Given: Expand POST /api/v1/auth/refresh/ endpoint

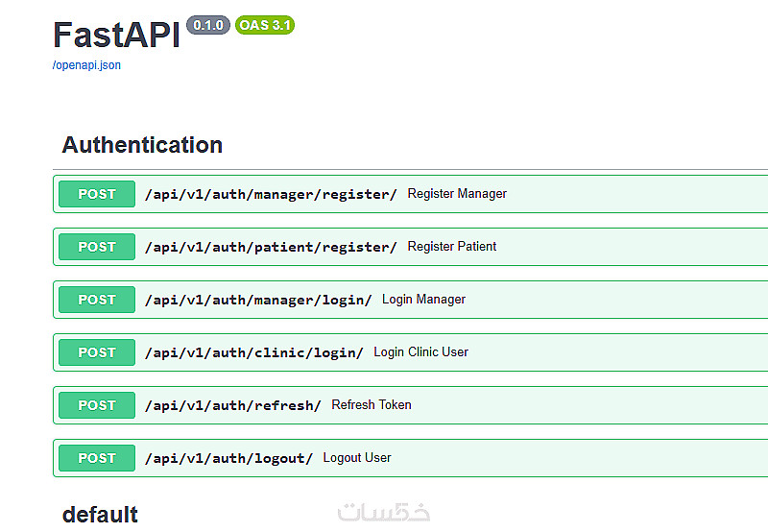Looking at the screenshot, I should pyautogui.click(x=411, y=405).
